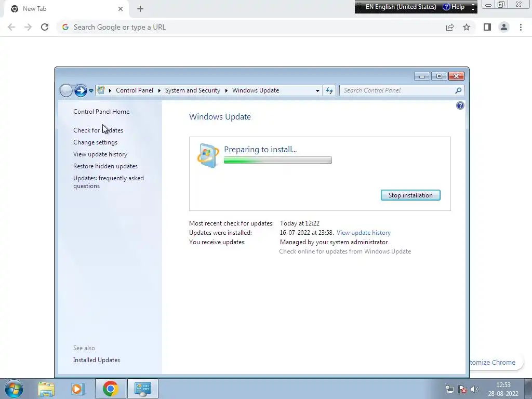
Task: Click the Windows Update page heading
Action: click(220, 117)
